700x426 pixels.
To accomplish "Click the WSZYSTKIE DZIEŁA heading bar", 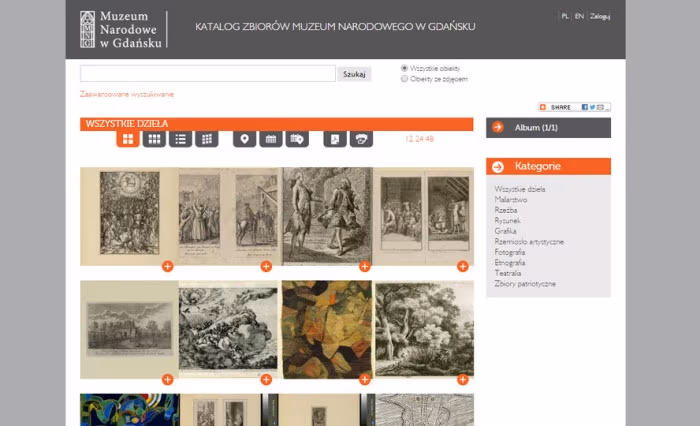I will click(277, 124).
